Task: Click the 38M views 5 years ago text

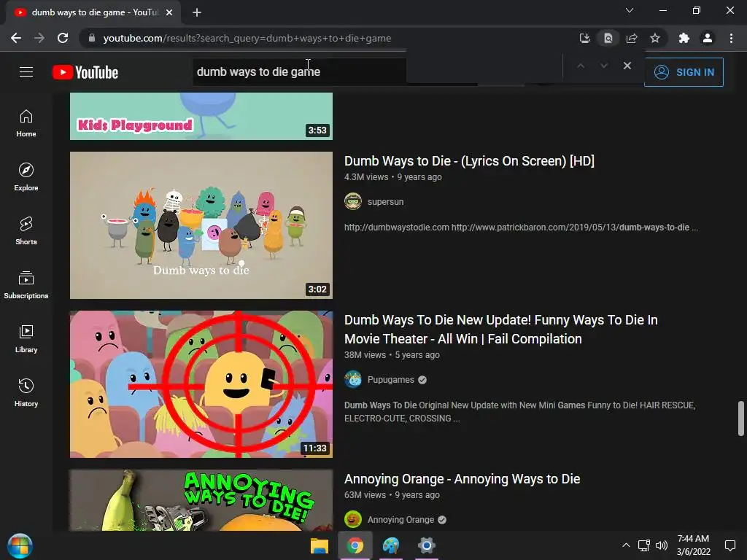Action: point(392,355)
